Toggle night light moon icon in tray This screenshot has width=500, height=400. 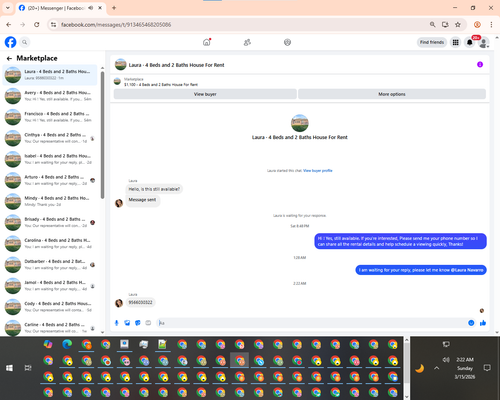(420, 368)
